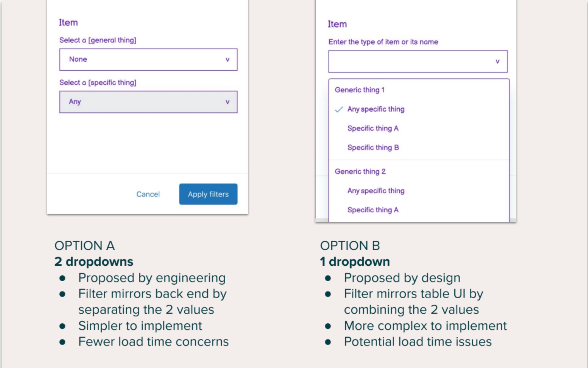
Task: Select Specific thing A under Generic thing 1
Action: [373, 128]
